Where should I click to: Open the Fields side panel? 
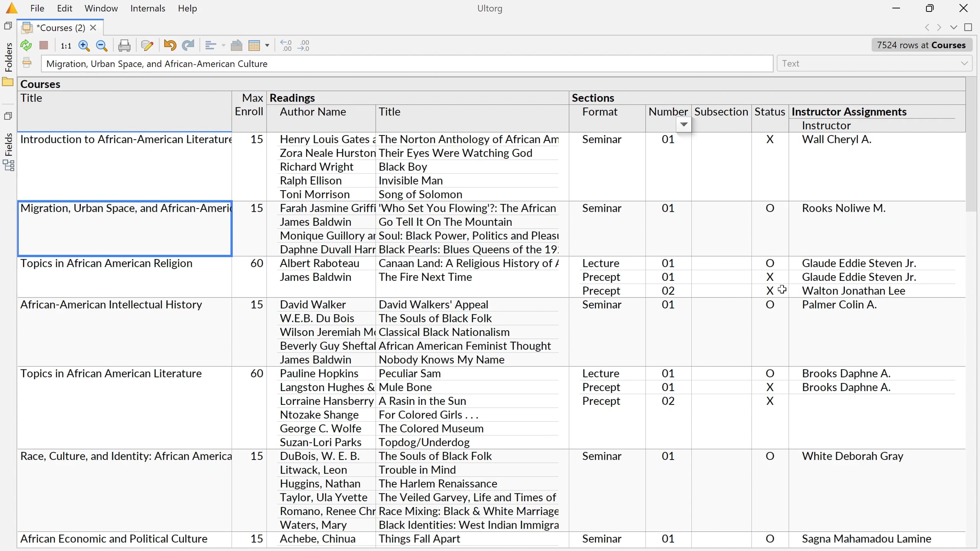tap(8, 144)
